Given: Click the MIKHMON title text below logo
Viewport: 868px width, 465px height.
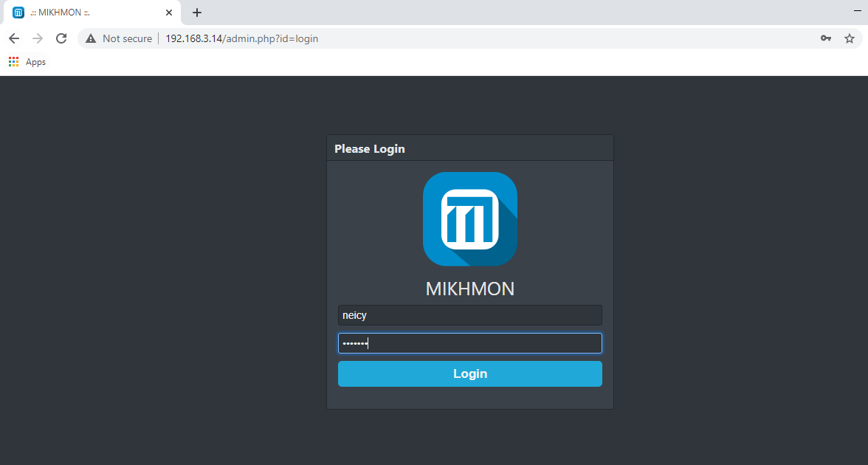Looking at the screenshot, I should click(x=470, y=289).
